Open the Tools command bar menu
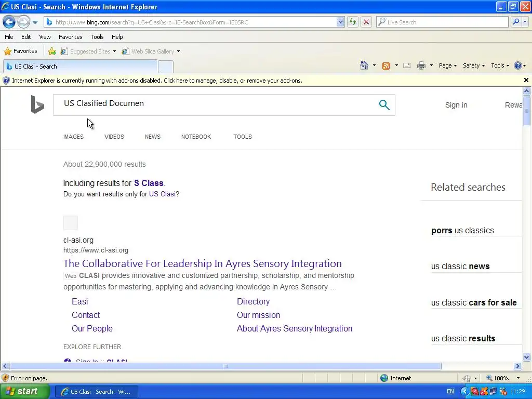This screenshot has width=532, height=399. [500, 65]
